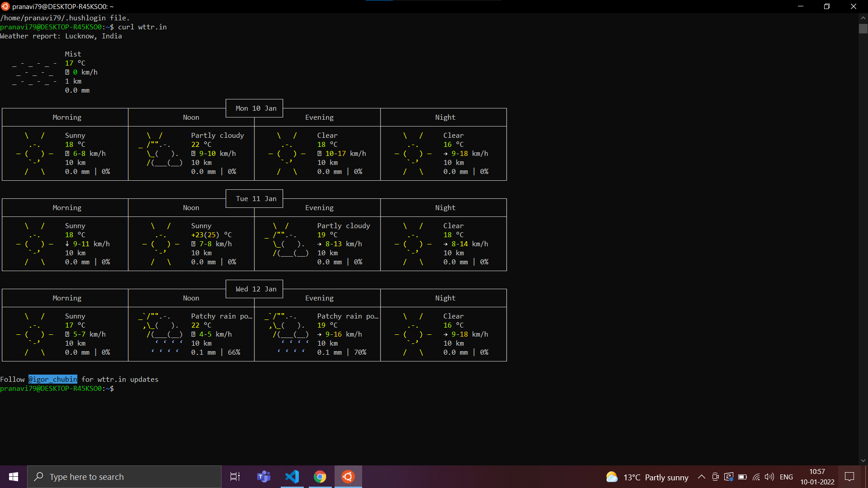Click the Ubuntu icon in title bar
The image size is (868, 488).
coord(5,6)
